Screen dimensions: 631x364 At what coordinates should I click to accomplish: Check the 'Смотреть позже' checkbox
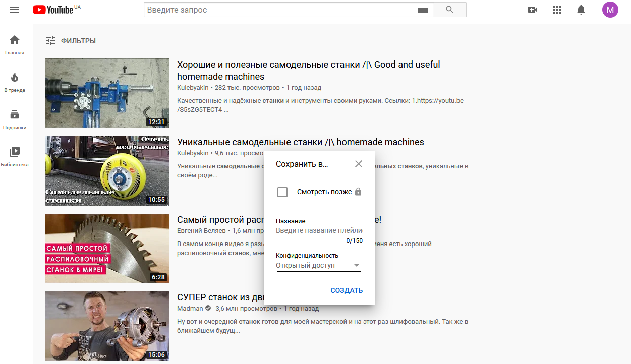coord(282,192)
